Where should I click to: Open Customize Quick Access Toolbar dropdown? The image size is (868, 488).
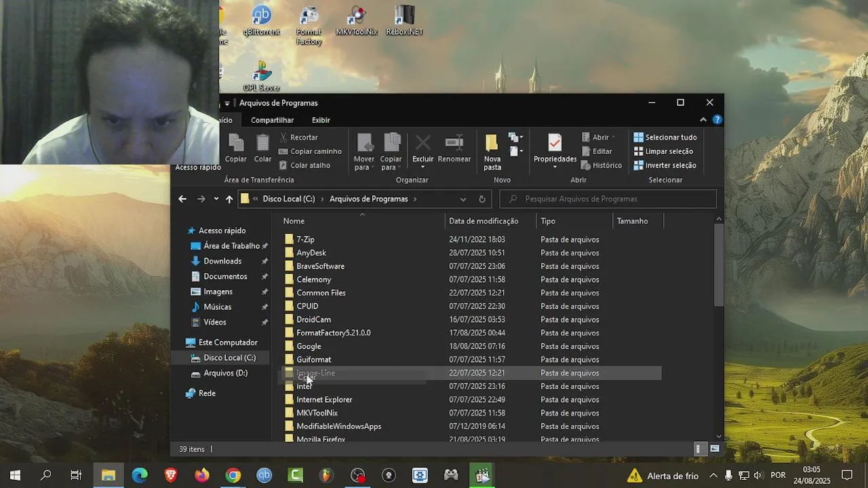coord(227,103)
